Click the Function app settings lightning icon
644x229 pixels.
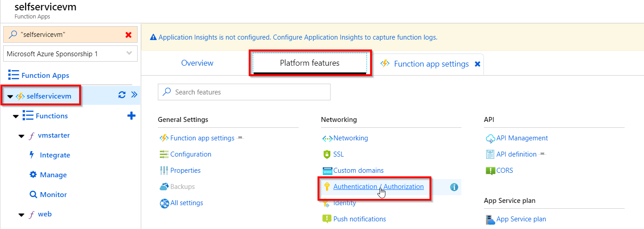coord(164,138)
